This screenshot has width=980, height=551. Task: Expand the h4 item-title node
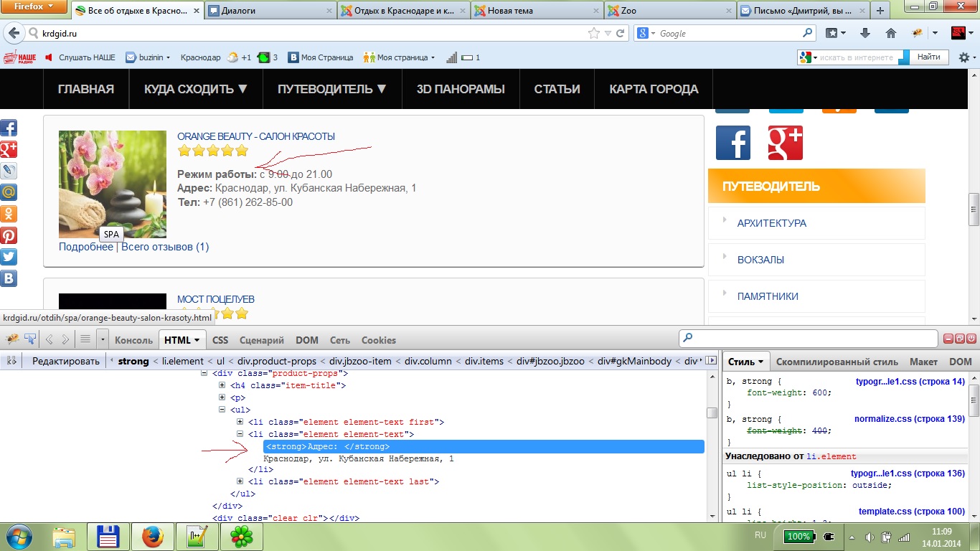tap(222, 386)
